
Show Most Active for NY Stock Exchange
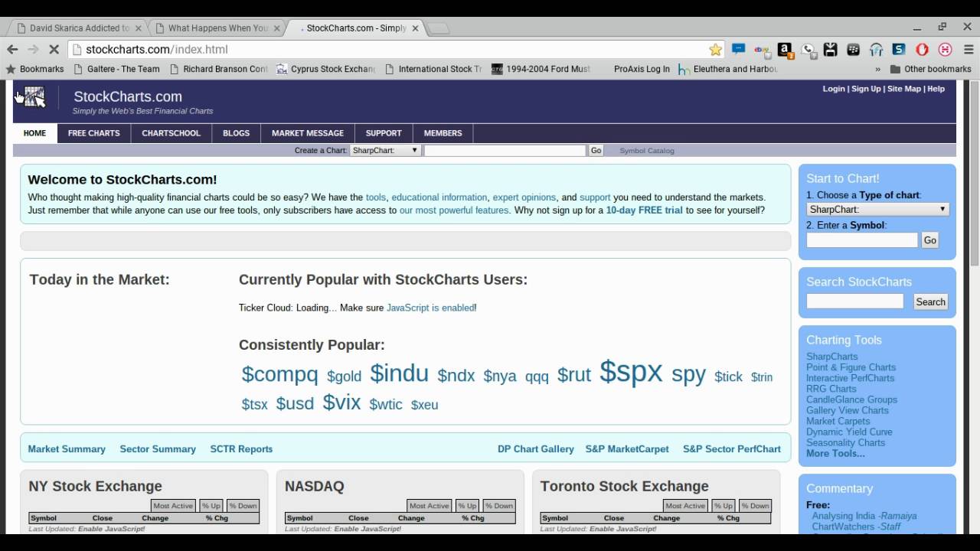point(173,506)
